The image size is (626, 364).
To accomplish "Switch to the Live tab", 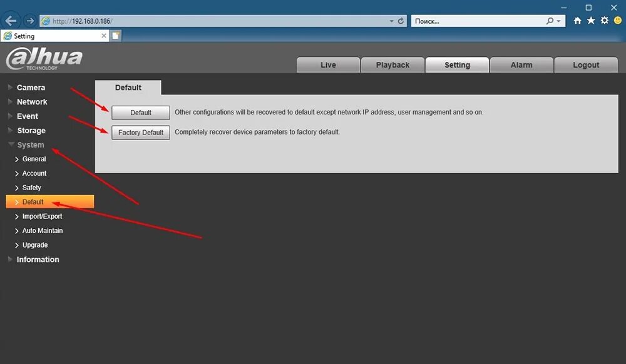I will click(328, 65).
